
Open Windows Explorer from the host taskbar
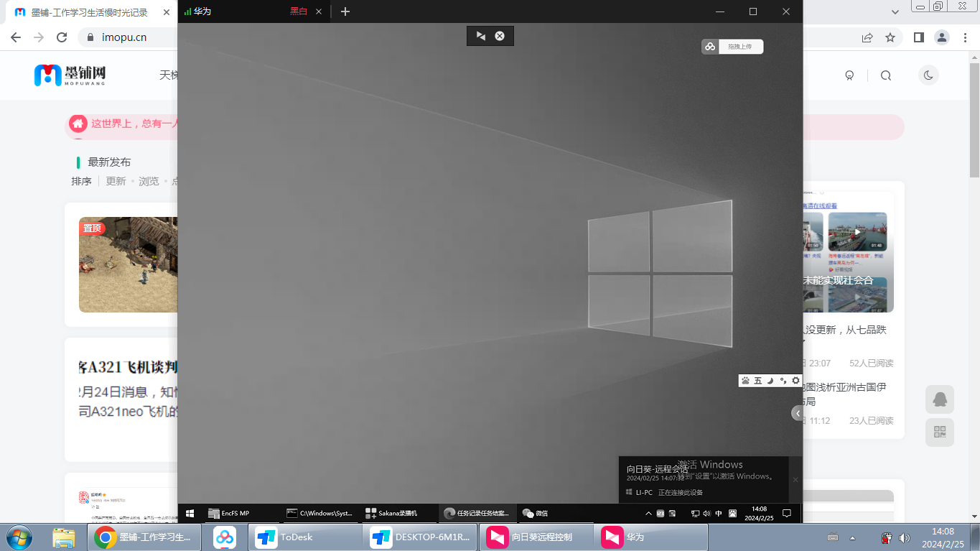click(x=63, y=537)
